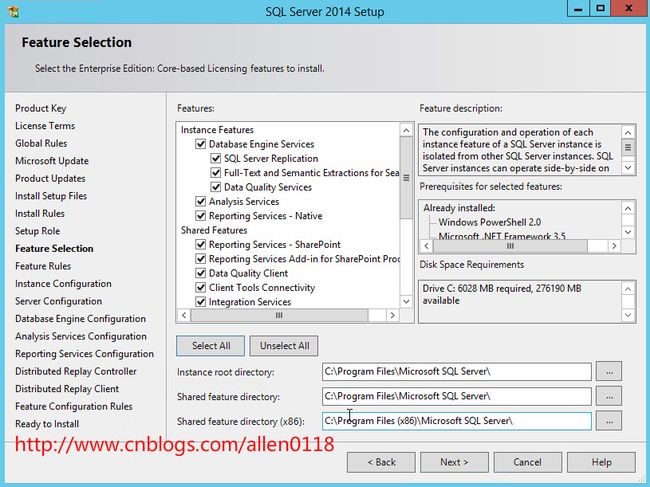Click Global Rules step in sidebar

[x=41, y=143]
